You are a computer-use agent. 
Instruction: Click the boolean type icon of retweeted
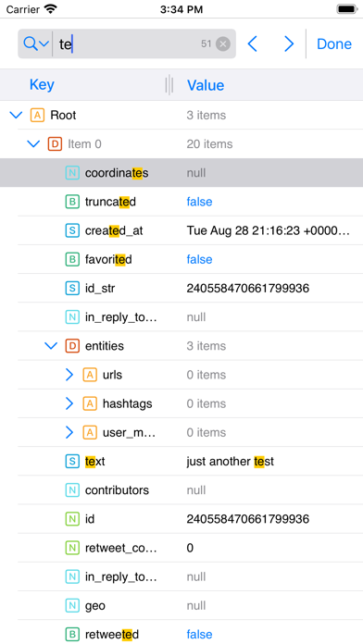pyautogui.click(x=72, y=635)
